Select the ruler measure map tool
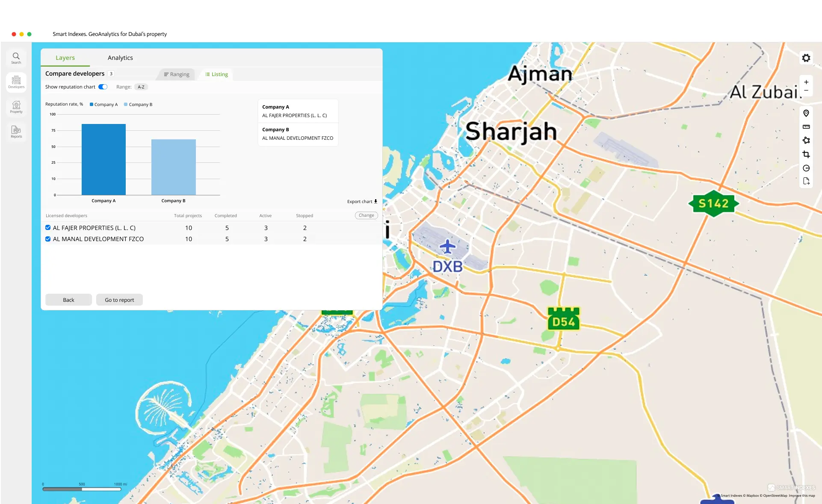Viewport: 822px width, 504px height. point(806,127)
